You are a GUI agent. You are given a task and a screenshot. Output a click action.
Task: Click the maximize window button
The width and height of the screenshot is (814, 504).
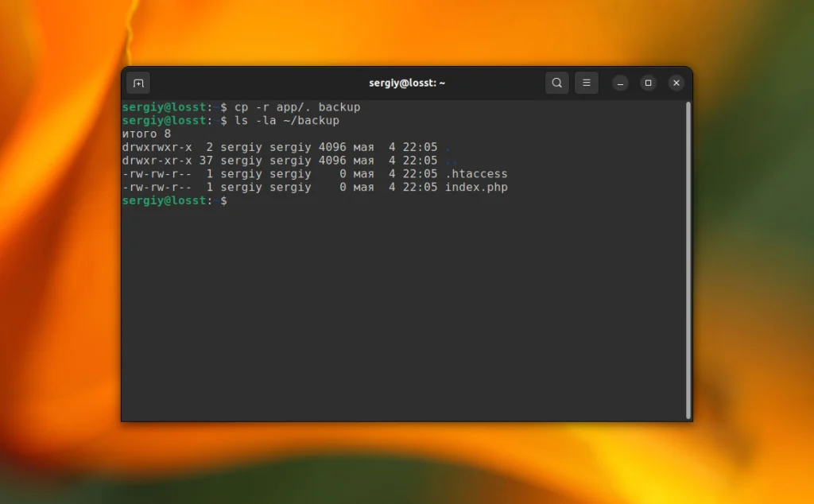click(648, 83)
